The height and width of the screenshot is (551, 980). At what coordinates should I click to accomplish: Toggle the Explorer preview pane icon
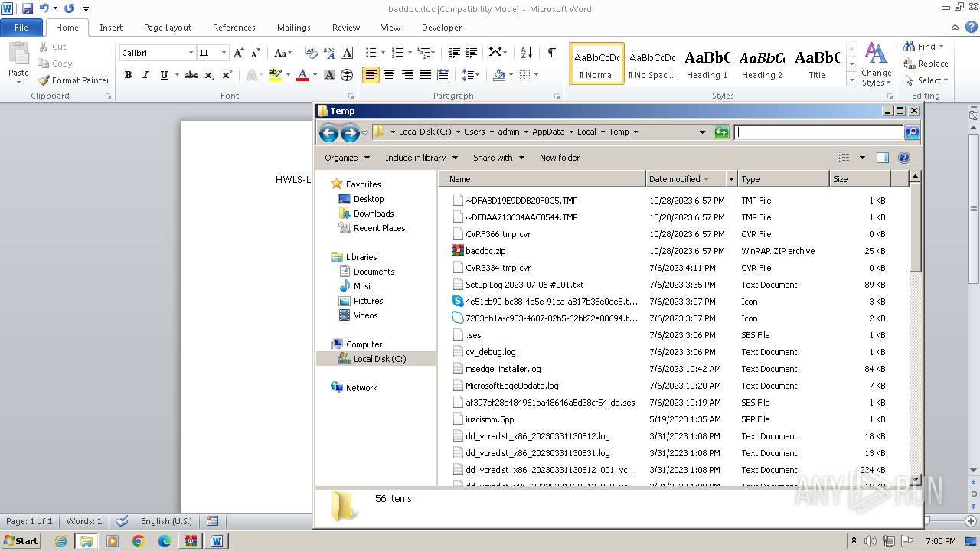point(882,158)
